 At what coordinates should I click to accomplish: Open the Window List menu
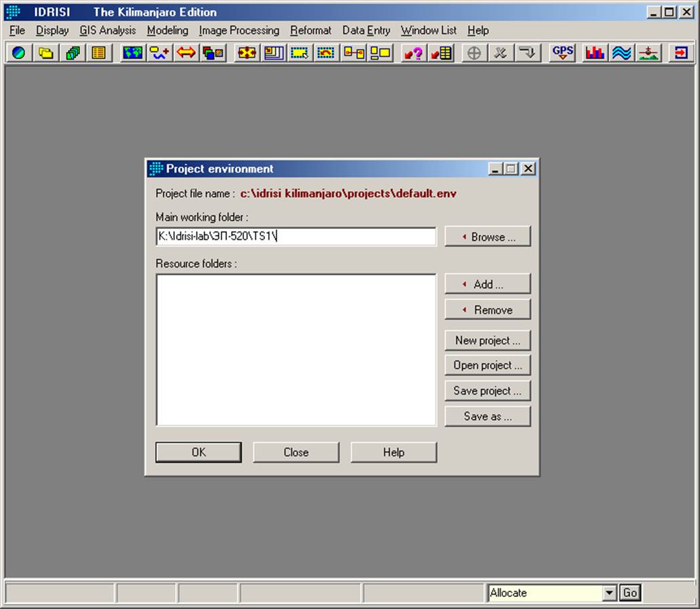coord(428,30)
